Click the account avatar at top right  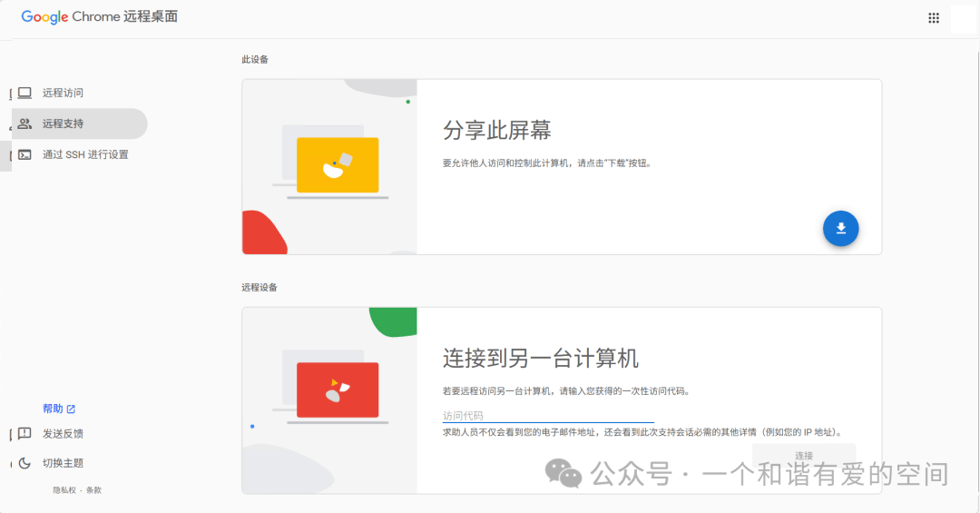pyautogui.click(x=963, y=18)
